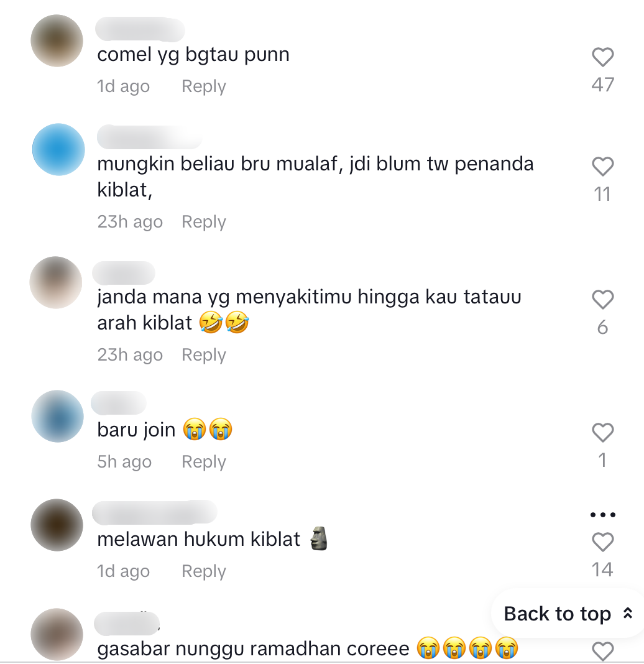Viewport: 644px width, 664px height.
Task: Open the blue avatar of 'mungkin beliau' commenter
Action: [58, 149]
